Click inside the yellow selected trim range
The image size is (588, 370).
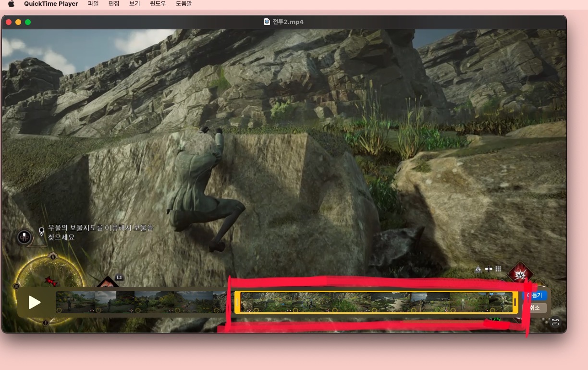coord(376,302)
